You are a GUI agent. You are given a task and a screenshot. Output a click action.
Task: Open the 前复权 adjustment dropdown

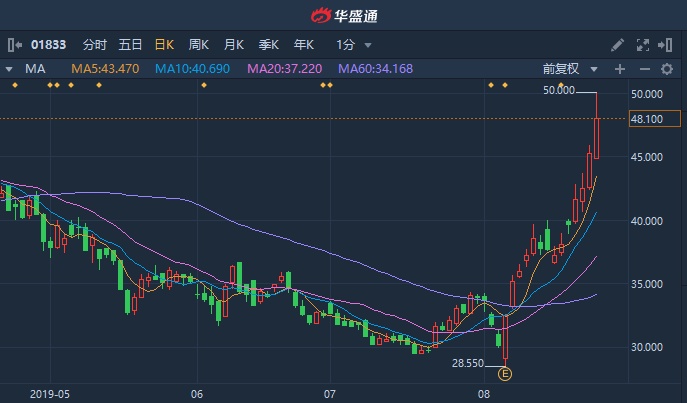pyautogui.click(x=570, y=69)
